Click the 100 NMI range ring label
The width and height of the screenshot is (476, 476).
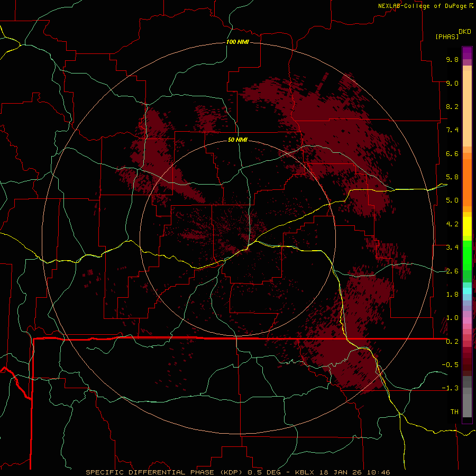237,42
